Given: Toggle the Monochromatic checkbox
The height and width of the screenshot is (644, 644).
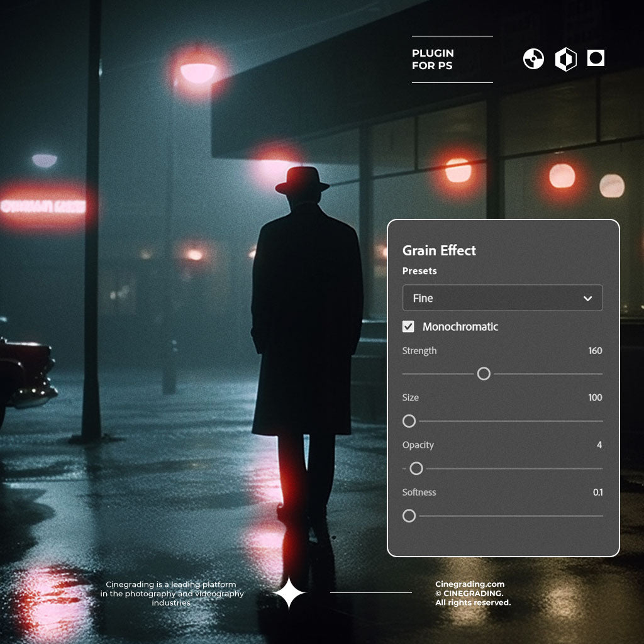Looking at the screenshot, I should [409, 326].
